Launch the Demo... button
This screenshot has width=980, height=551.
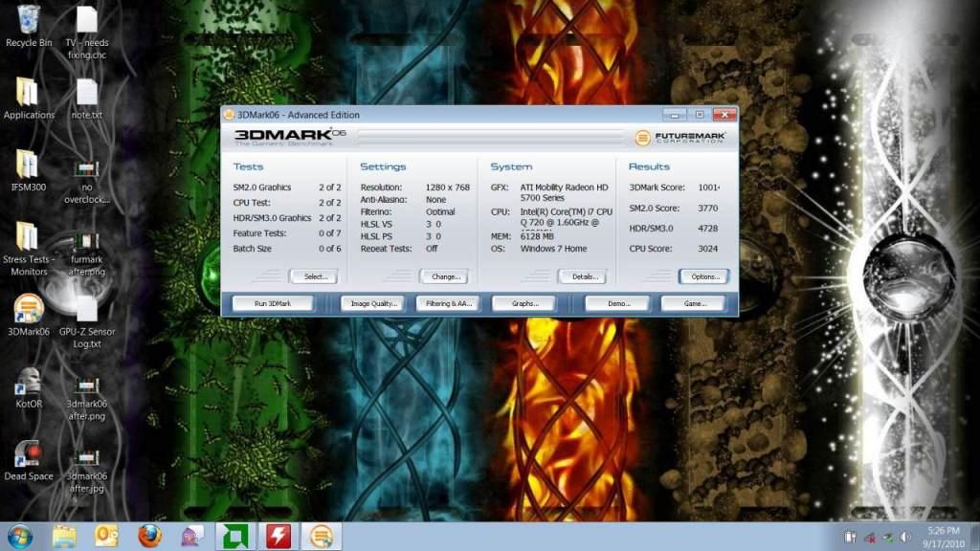617,303
